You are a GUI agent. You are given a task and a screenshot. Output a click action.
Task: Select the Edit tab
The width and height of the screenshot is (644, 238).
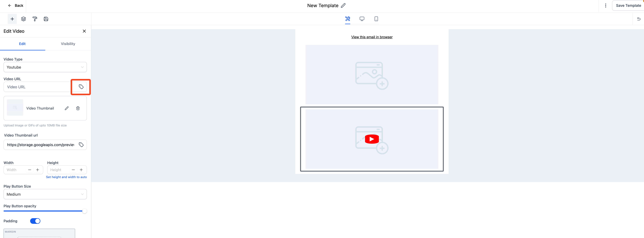(x=22, y=44)
